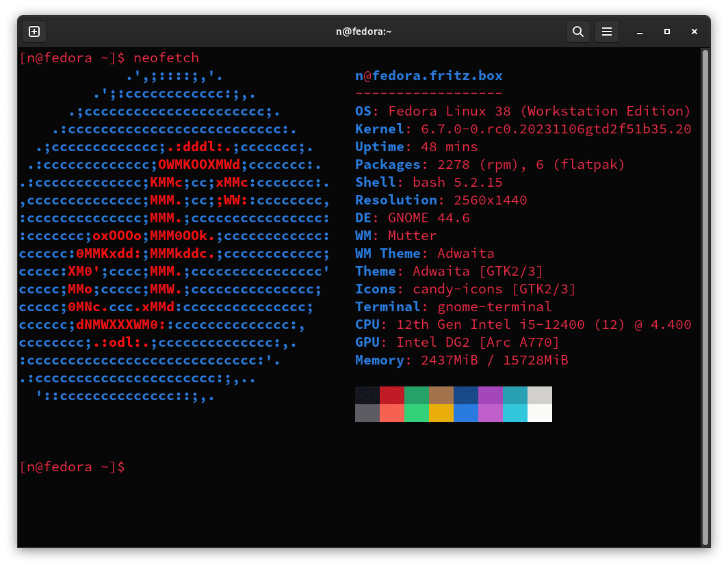Click the dark purple color block
Image resolution: width=728 pixels, height=567 pixels.
click(x=491, y=395)
